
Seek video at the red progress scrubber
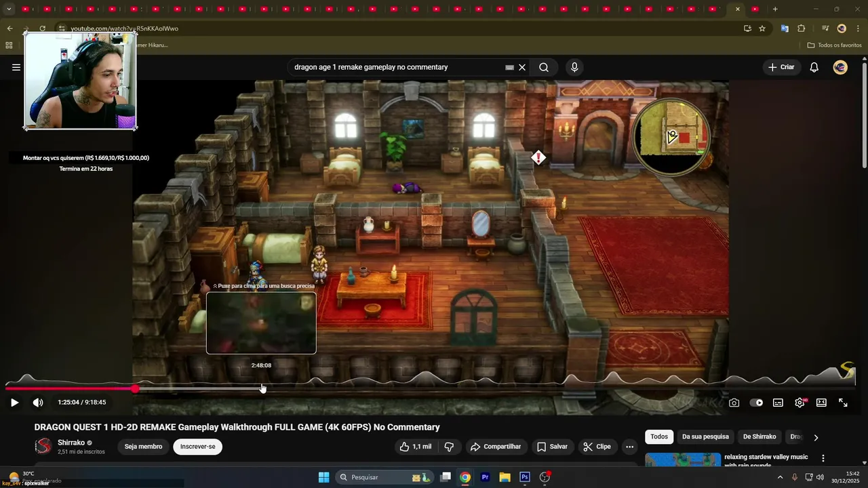135,388
